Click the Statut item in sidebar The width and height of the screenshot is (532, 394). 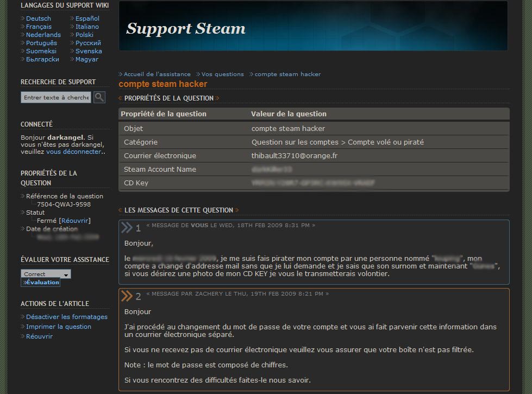point(35,212)
